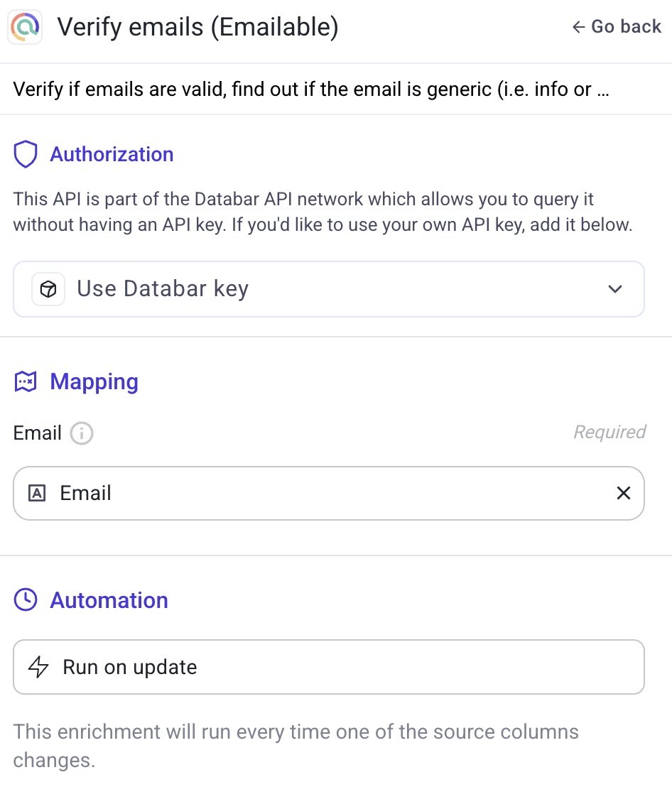Click the Required label on Email mapping

point(609,432)
